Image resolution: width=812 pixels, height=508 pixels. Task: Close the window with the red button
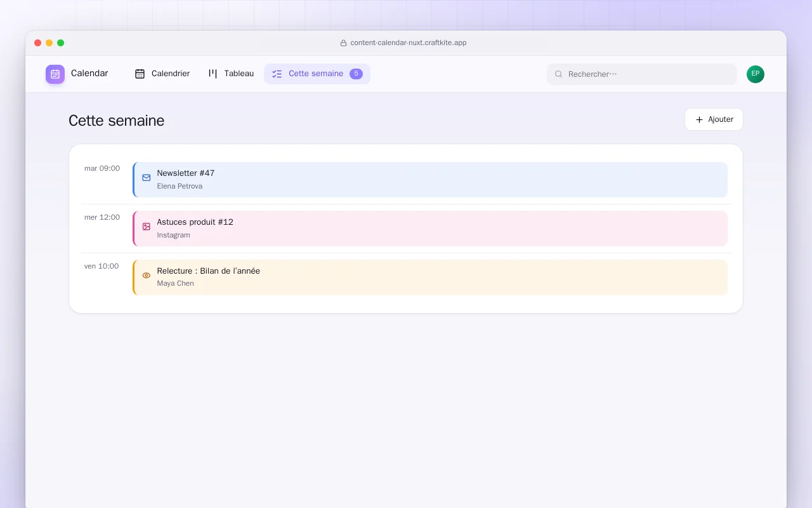tap(38, 43)
